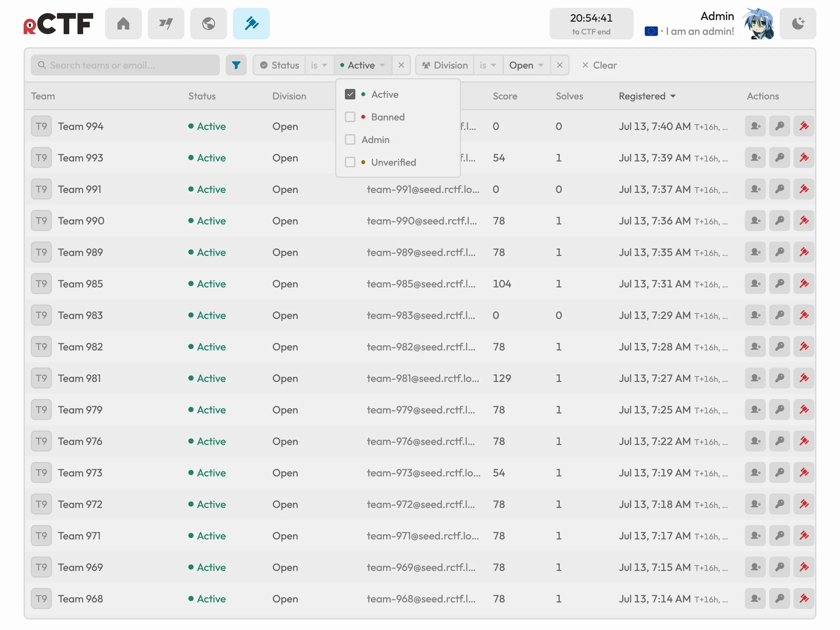Image resolution: width=840 pixels, height=630 pixels.
Task: Open the globe scoreboard icon
Action: 208,24
